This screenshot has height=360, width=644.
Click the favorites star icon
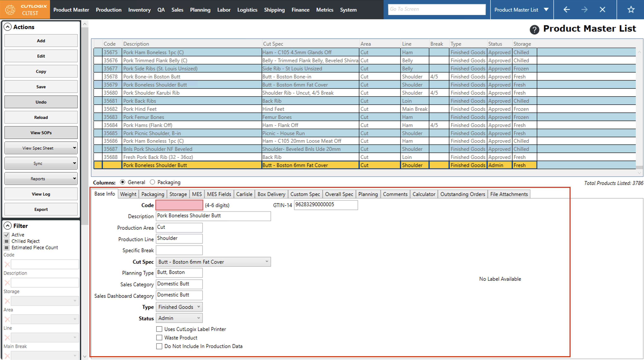(631, 10)
